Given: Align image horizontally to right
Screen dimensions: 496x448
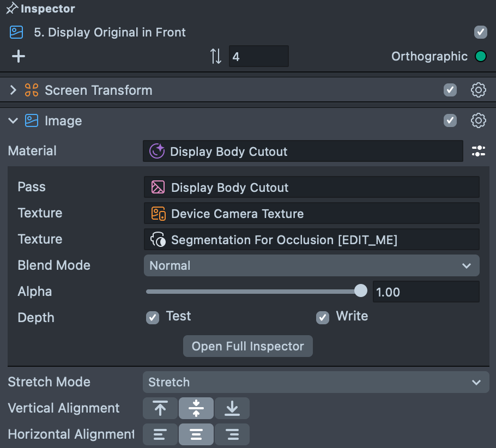Looking at the screenshot, I should point(232,434).
